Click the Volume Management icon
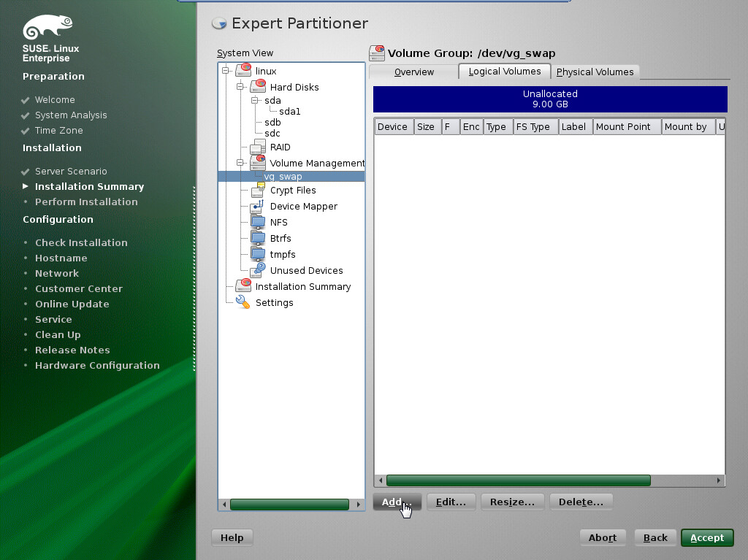Screen dimensions: 748x560 258,162
